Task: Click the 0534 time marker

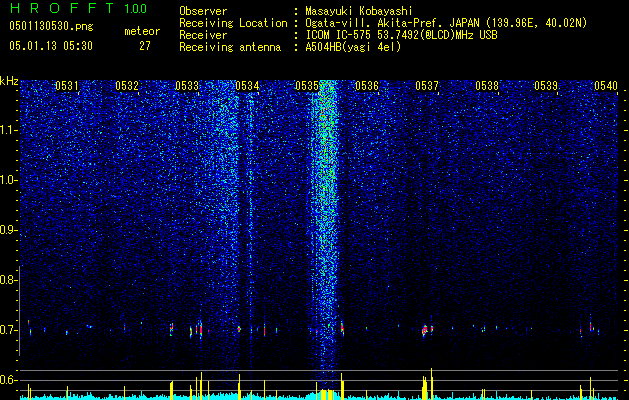Action: pos(247,86)
